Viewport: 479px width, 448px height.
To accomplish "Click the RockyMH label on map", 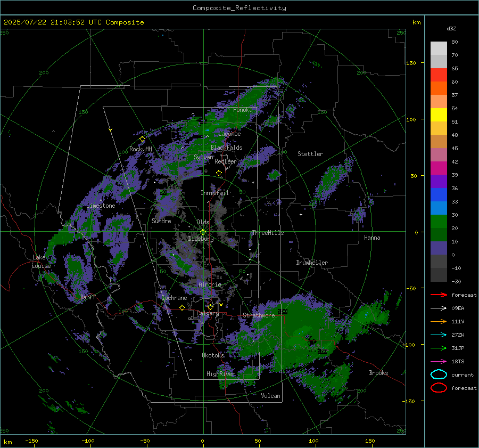I will click(141, 149).
